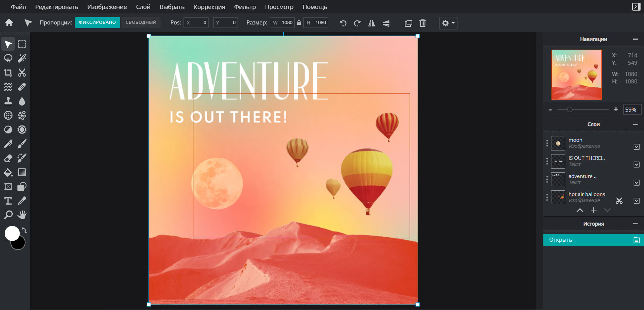The image size is (644, 310).
Task: Select the Color Replace tool
Action: [22, 158]
